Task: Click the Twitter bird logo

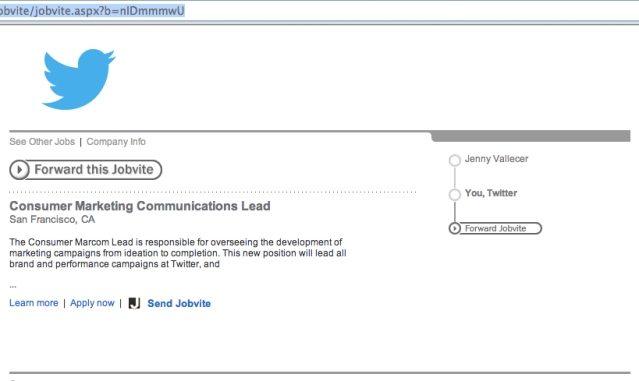Action: 79,79
